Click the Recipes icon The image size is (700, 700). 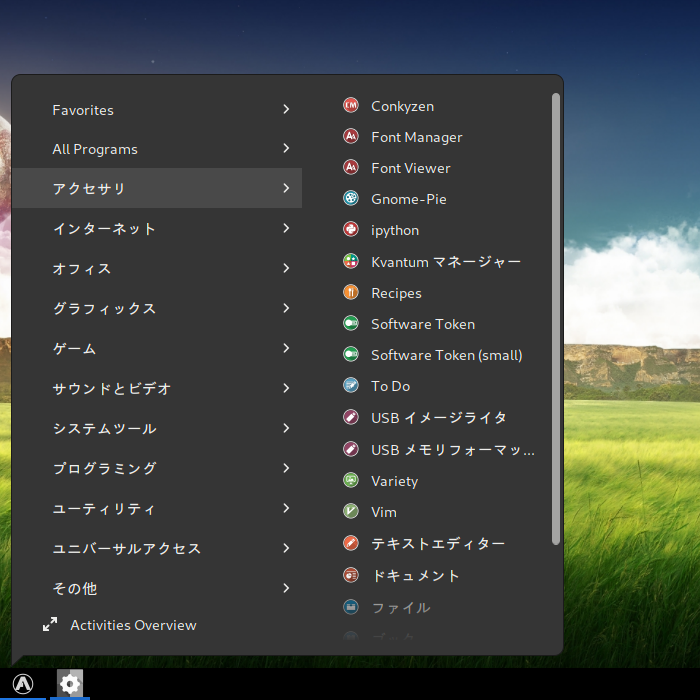point(351,292)
